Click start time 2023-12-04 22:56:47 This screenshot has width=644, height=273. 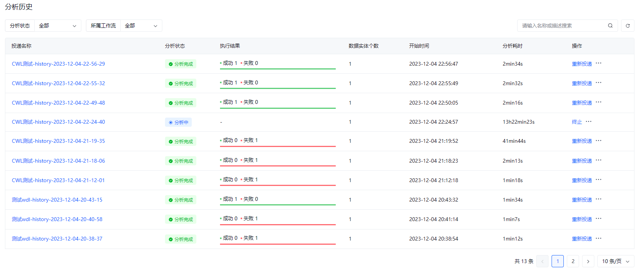[x=434, y=64]
